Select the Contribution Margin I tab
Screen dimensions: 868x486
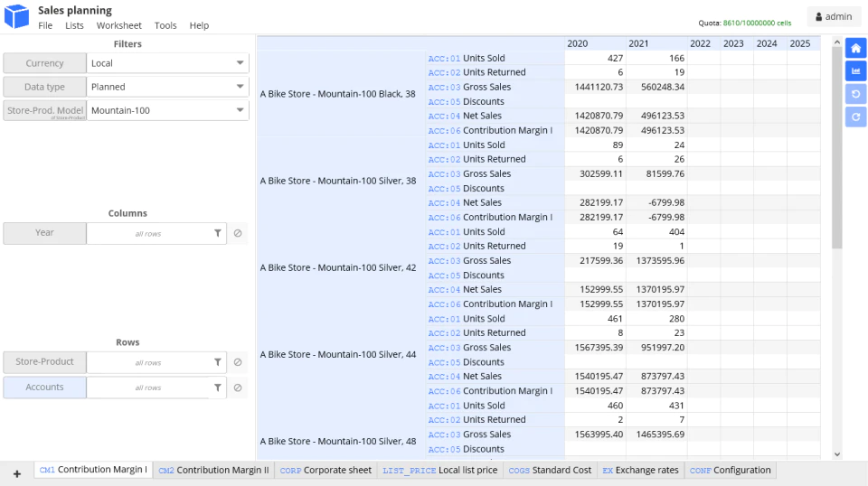[93, 470]
